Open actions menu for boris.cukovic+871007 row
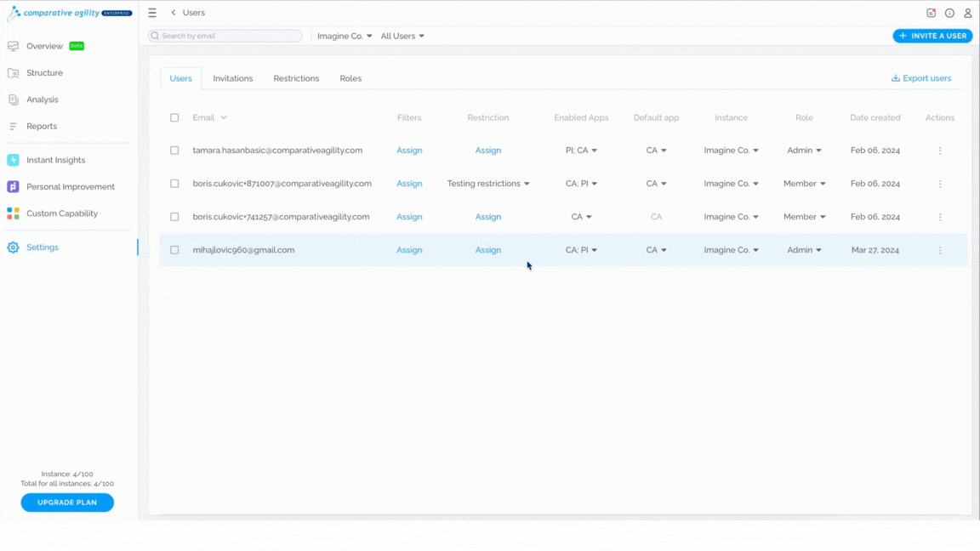Viewport: 980px width, 551px height. point(940,184)
